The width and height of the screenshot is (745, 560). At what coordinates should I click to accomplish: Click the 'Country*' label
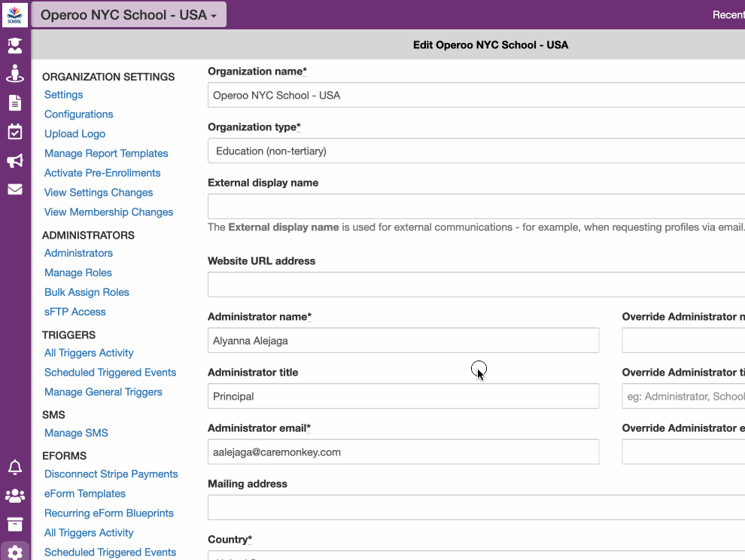coord(230,540)
